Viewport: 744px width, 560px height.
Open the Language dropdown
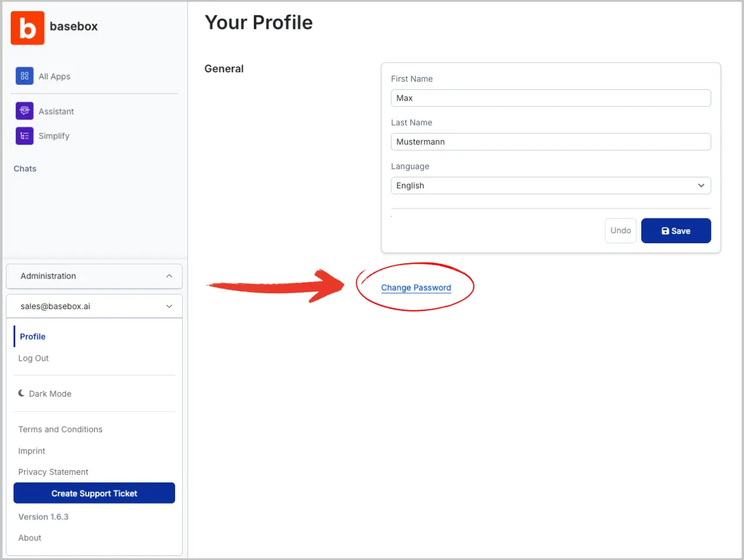(551, 186)
